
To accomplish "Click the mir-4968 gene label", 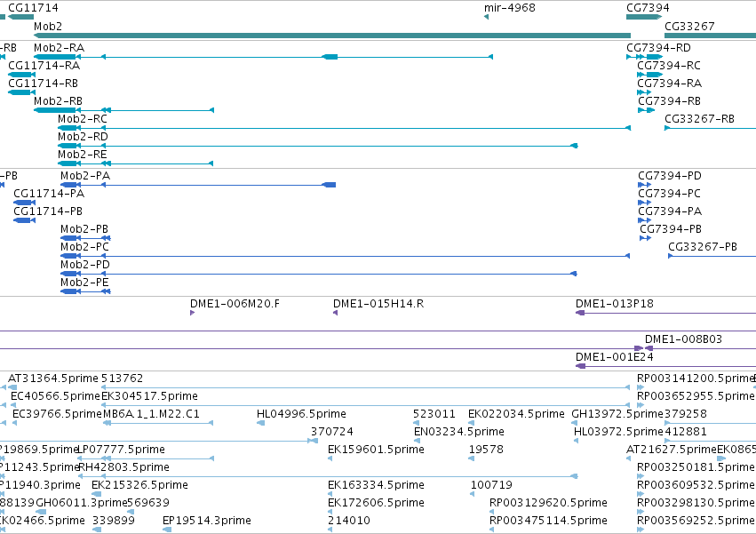I will coord(510,8).
